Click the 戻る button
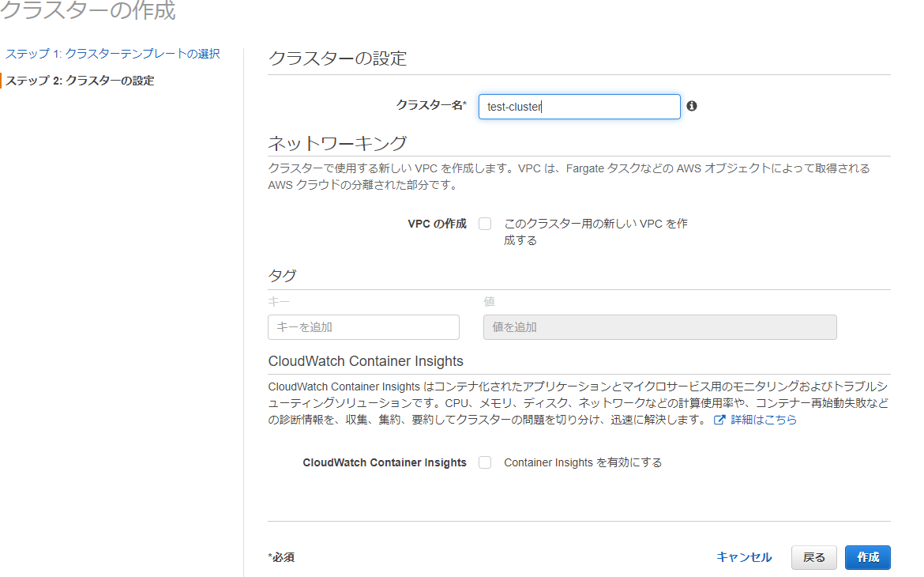The image size is (924, 577). tap(813, 557)
